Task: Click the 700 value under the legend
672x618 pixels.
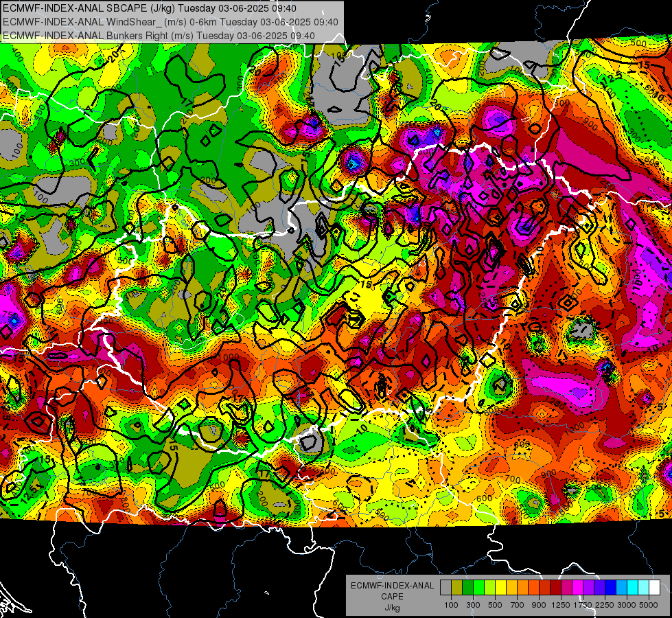Action: (x=518, y=605)
